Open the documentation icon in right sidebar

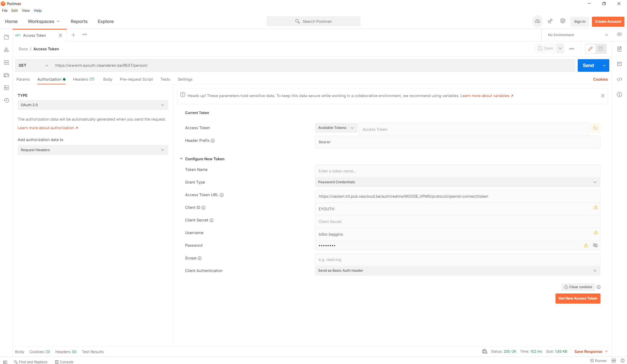[619, 49]
